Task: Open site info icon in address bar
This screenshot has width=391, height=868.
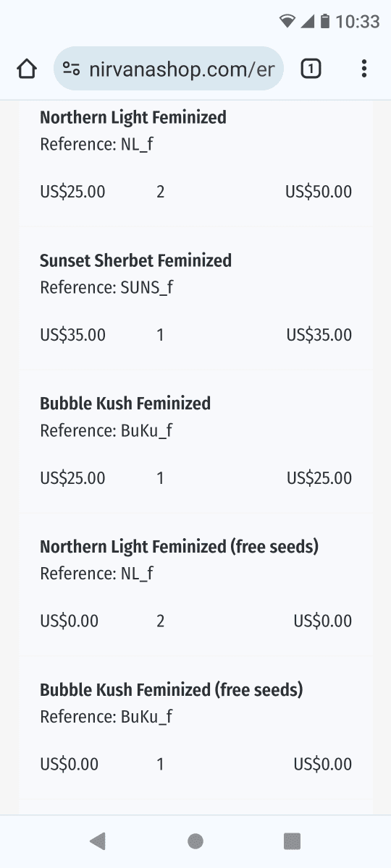Action: pyautogui.click(x=71, y=69)
